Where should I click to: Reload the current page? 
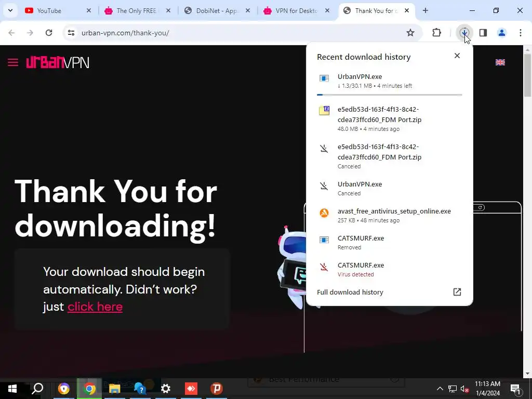pyautogui.click(x=49, y=33)
